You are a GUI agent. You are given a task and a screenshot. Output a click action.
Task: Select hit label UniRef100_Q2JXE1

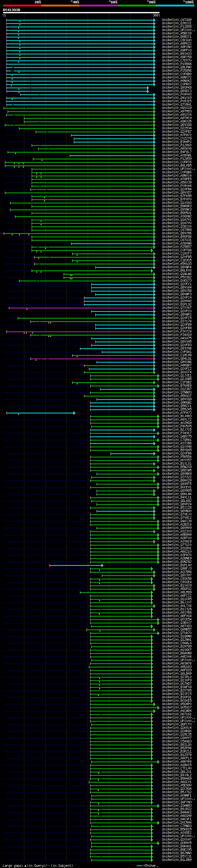tap(177, 376)
